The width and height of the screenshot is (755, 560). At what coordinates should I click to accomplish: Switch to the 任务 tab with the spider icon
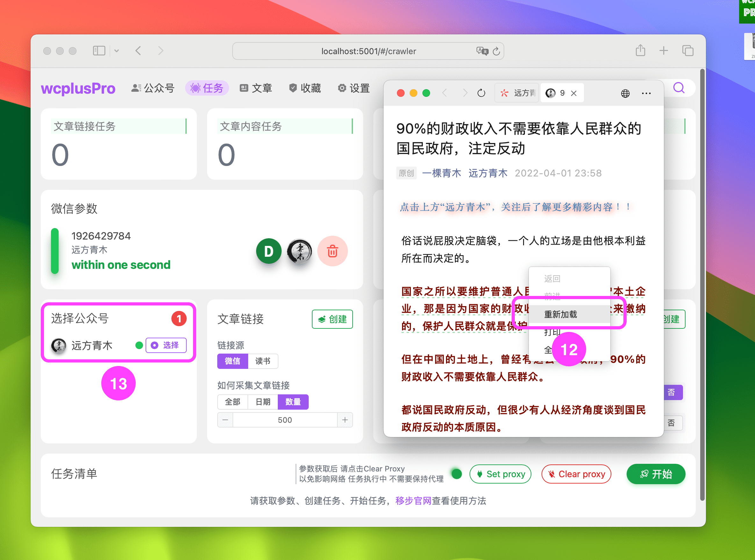(x=207, y=88)
